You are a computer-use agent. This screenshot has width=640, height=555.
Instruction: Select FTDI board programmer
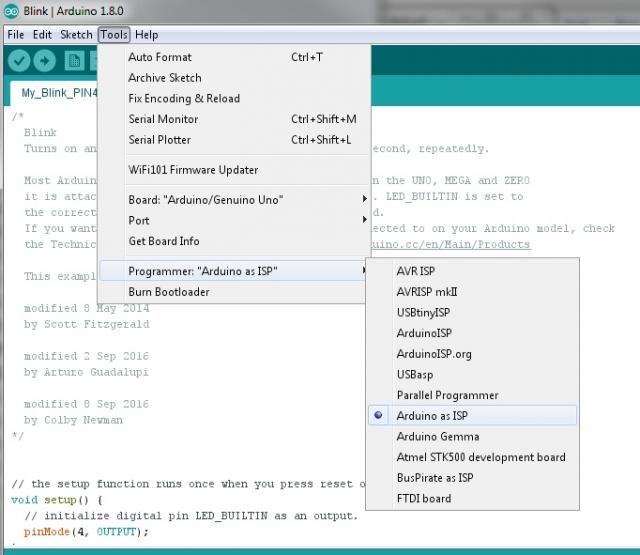[473, 499]
